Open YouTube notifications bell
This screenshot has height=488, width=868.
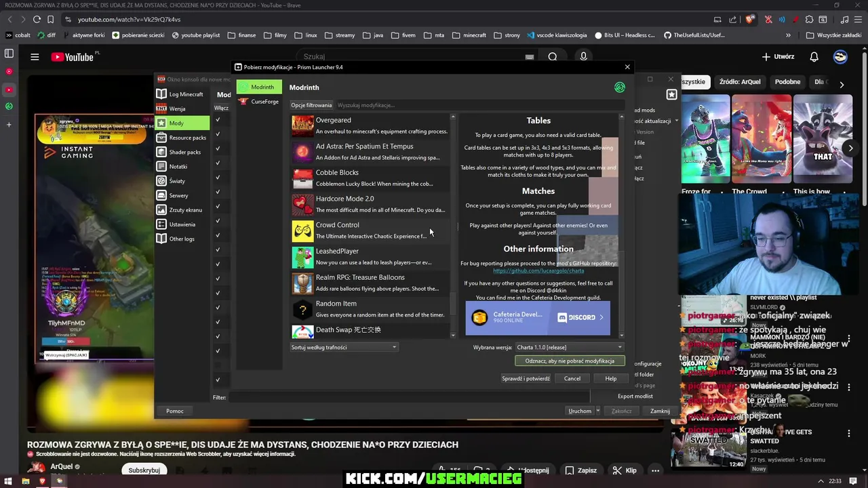point(814,57)
